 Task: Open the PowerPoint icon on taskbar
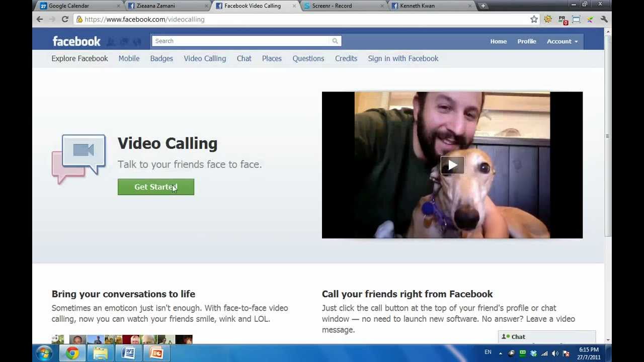coord(156,353)
